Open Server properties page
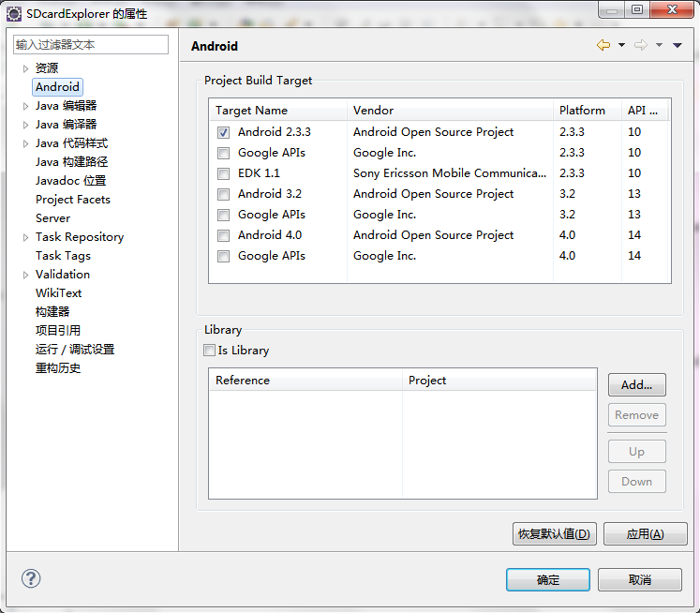This screenshot has width=700, height=613. click(52, 217)
